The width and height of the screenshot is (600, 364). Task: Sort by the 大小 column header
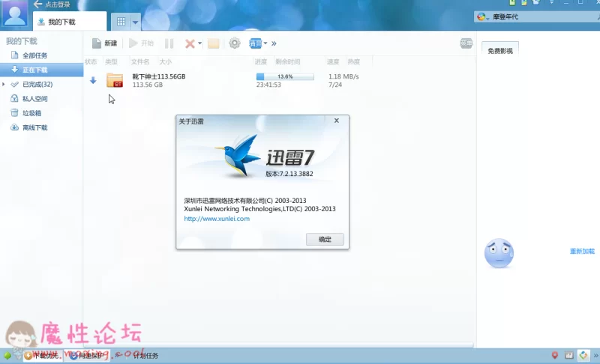[165, 61]
